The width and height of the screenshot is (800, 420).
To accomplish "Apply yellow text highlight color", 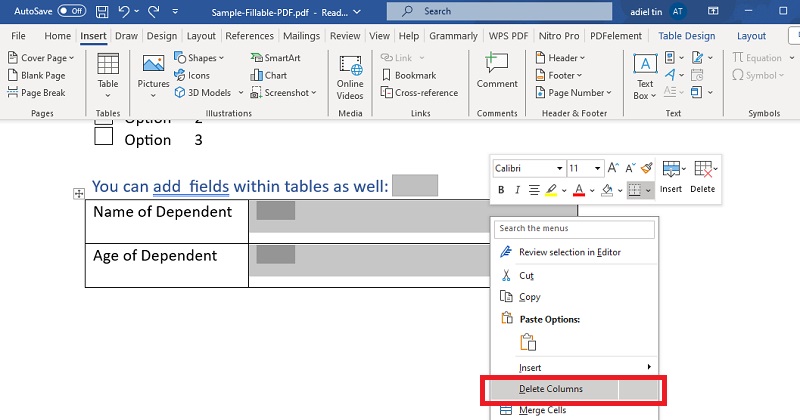I will pos(551,190).
